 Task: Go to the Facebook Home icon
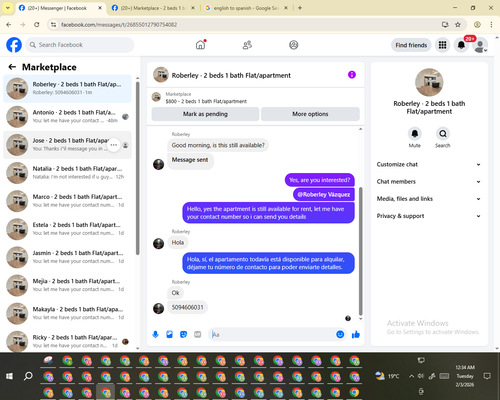[x=200, y=45]
